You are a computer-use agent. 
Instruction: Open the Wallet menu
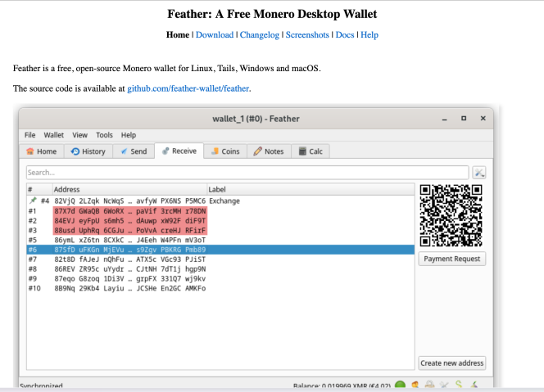[54, 134]
